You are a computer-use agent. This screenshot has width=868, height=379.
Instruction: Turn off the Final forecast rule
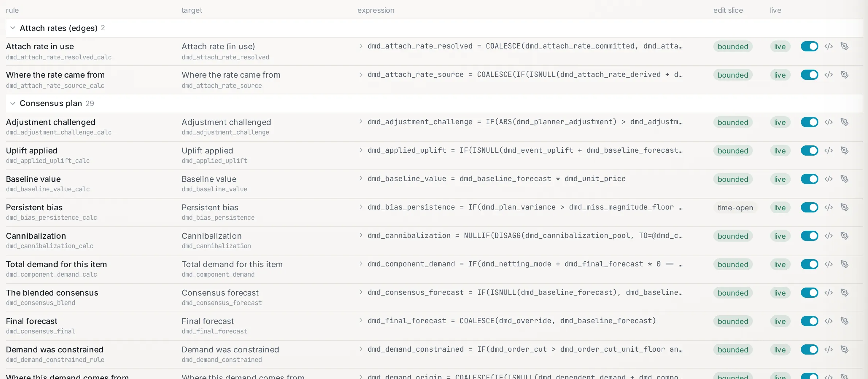[810, 321]
